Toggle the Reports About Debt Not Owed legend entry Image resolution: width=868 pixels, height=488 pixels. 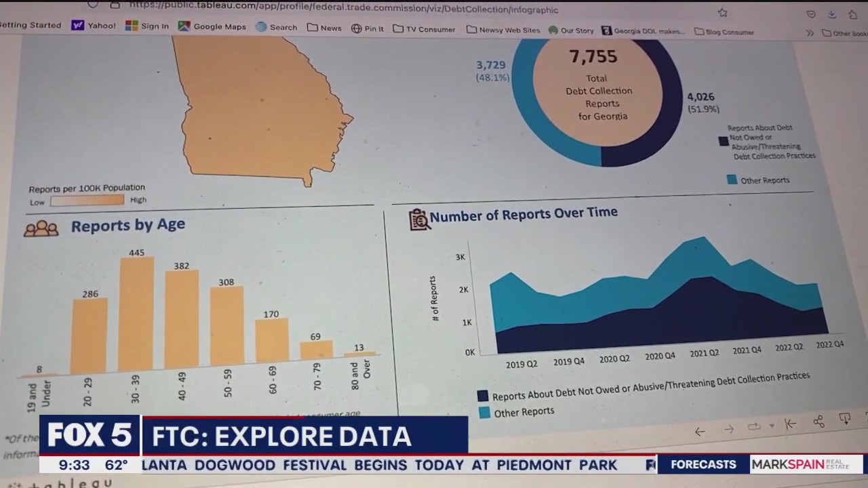724,141
